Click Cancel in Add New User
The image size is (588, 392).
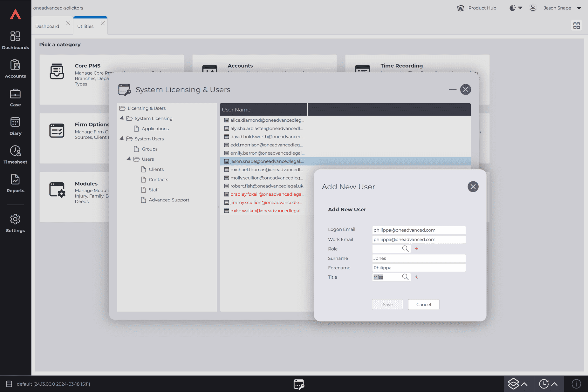[x=423, y=304]
